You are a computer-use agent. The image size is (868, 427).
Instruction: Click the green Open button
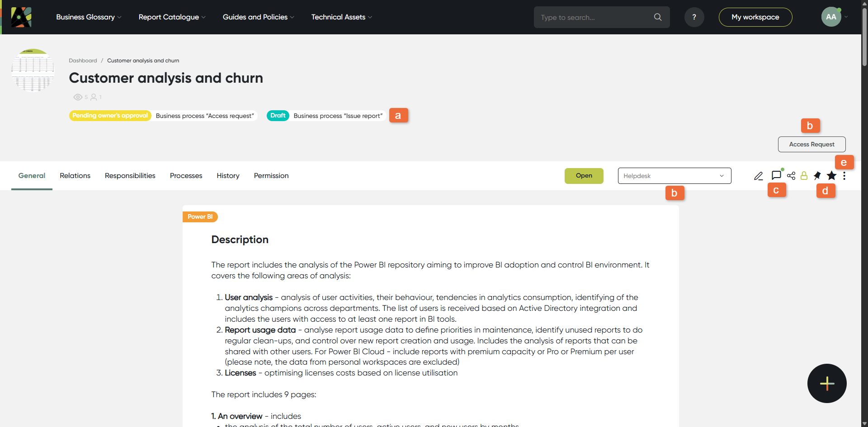point(584,176)
